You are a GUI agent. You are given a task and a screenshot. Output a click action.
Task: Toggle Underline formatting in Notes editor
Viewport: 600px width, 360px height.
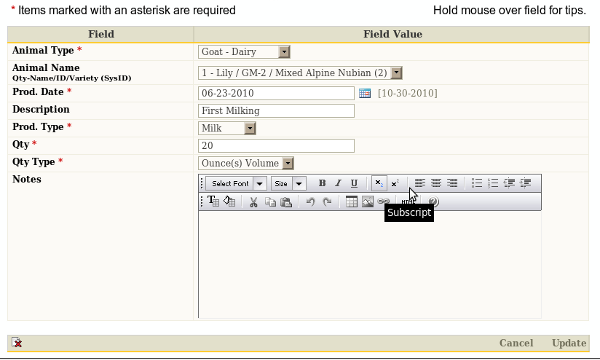pyautogui.click(x=354, y=183)
